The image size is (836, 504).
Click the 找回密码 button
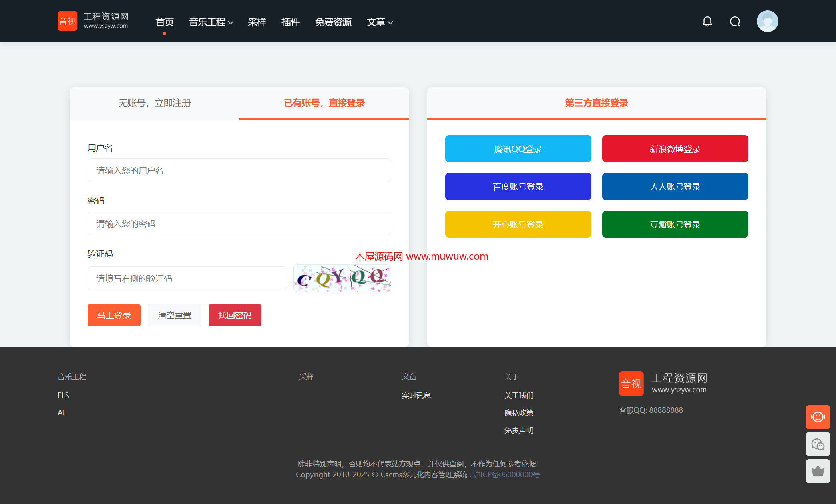click(235, 315)
